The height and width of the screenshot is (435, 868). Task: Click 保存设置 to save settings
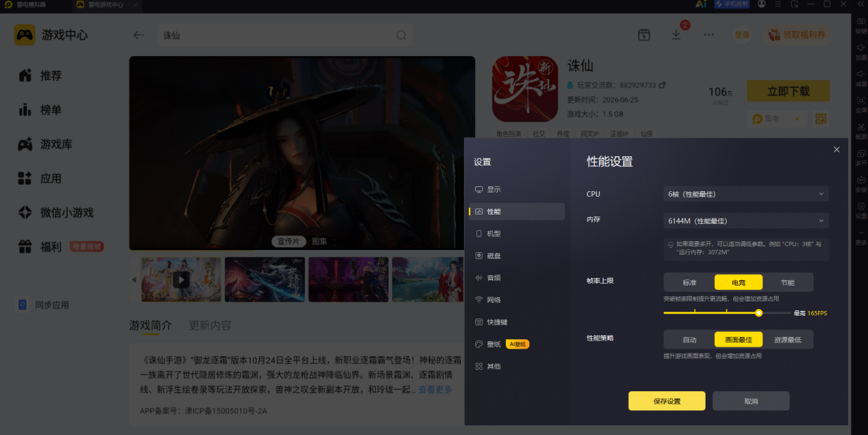tap(666, 401)
